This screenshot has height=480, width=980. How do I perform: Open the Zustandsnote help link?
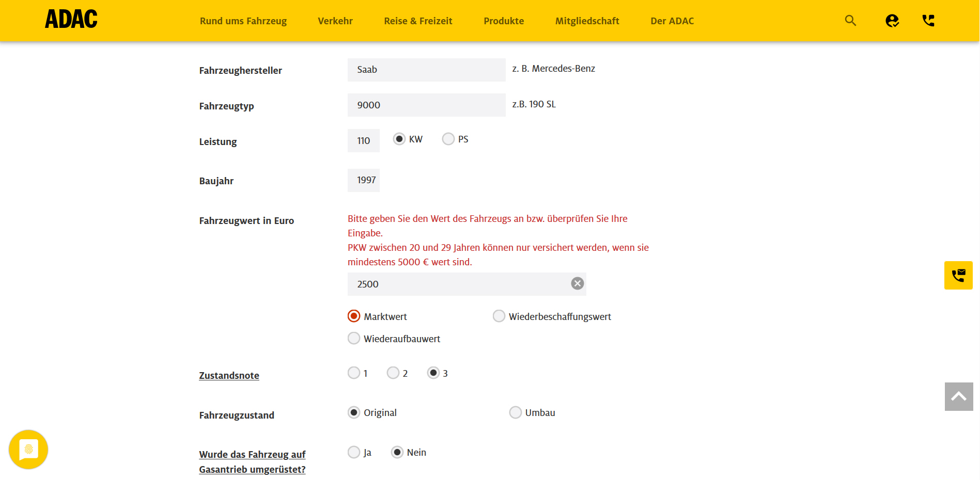point(229,375)
